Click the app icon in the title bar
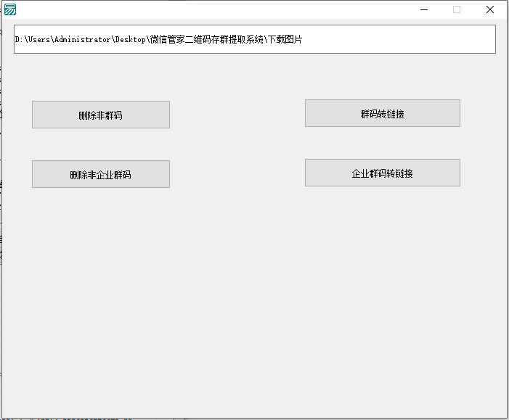This screenshot has width=509, height=420. point(10,9)
